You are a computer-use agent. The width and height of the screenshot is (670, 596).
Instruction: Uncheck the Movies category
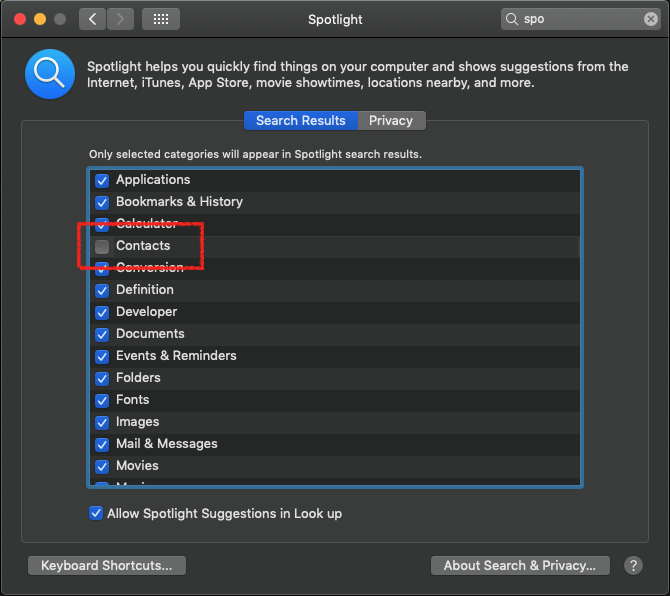(102, 466)
